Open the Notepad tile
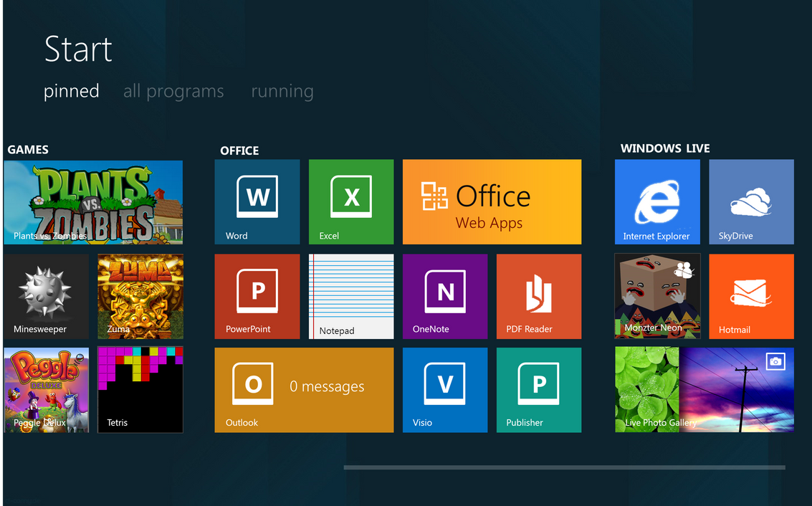Image resolution: width=812 pixels, height=506 pixels. pos(351,296)
